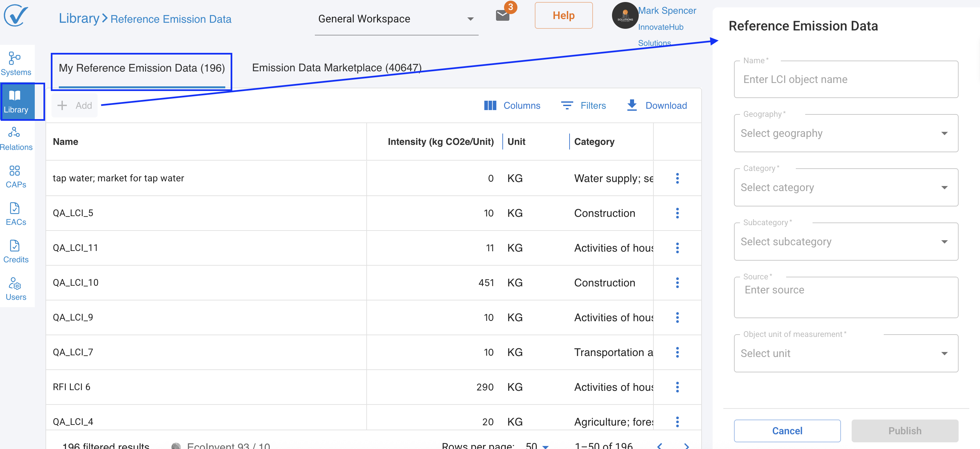Open Mark Spencer profile link
The image size is (980, 449).
[x=667, y=11]
